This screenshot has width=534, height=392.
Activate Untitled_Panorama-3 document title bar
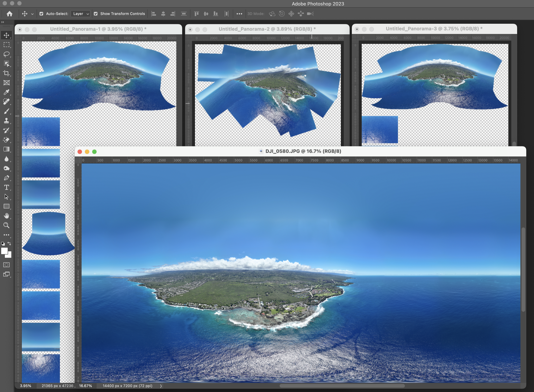coord(434,29)
